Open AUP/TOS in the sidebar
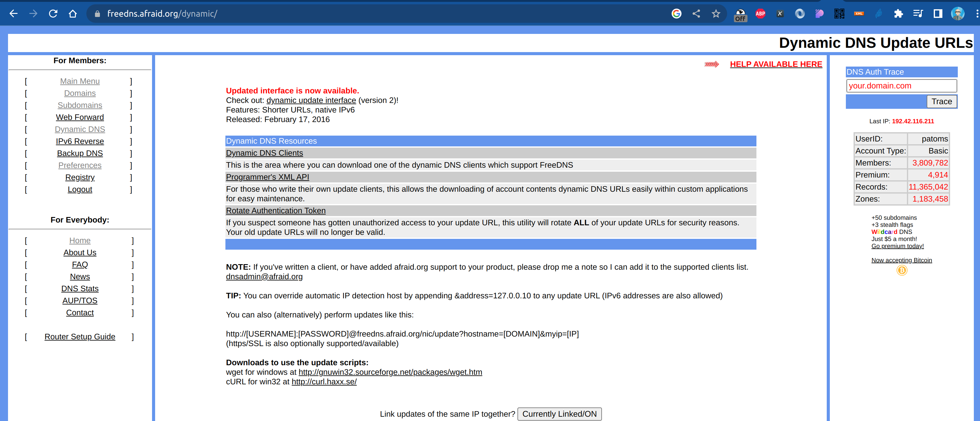Screen dimensions: 980x421 tap(80, 301)
